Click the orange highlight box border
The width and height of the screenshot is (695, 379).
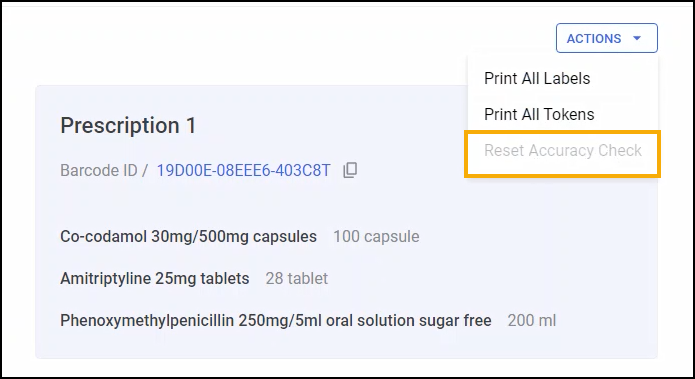click(562, 132)
